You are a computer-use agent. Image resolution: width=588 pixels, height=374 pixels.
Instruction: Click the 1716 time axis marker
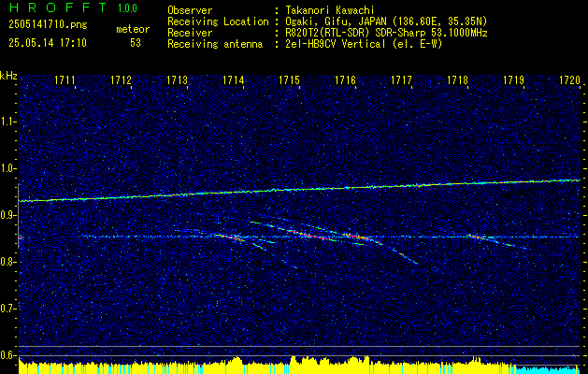[x=345, y=79]
